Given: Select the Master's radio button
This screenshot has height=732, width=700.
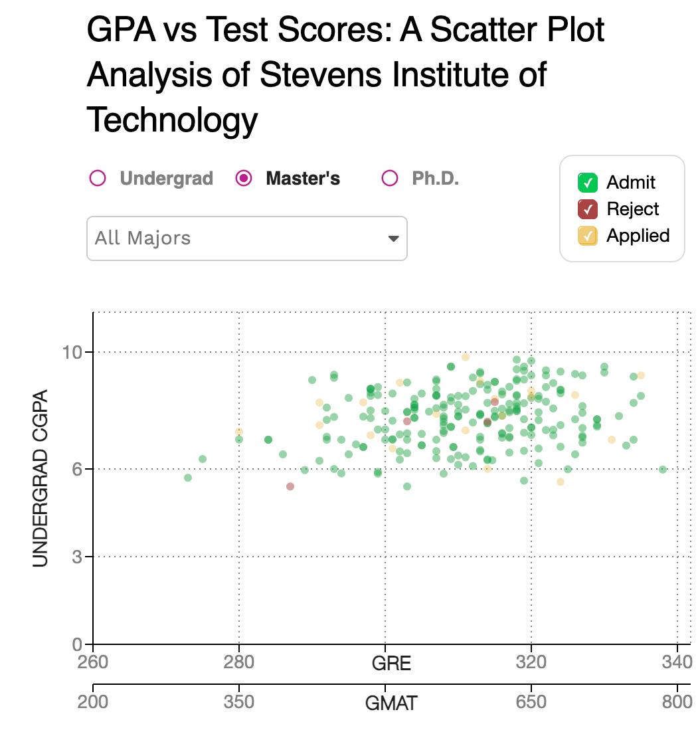Looking at the screenshot, I should pos(244,178).
